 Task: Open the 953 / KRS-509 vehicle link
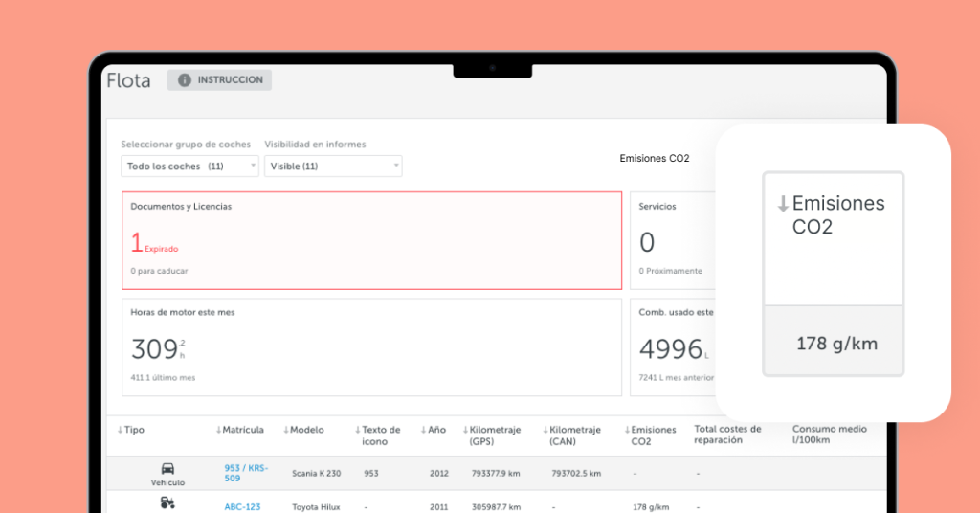(x=246, y=473)
